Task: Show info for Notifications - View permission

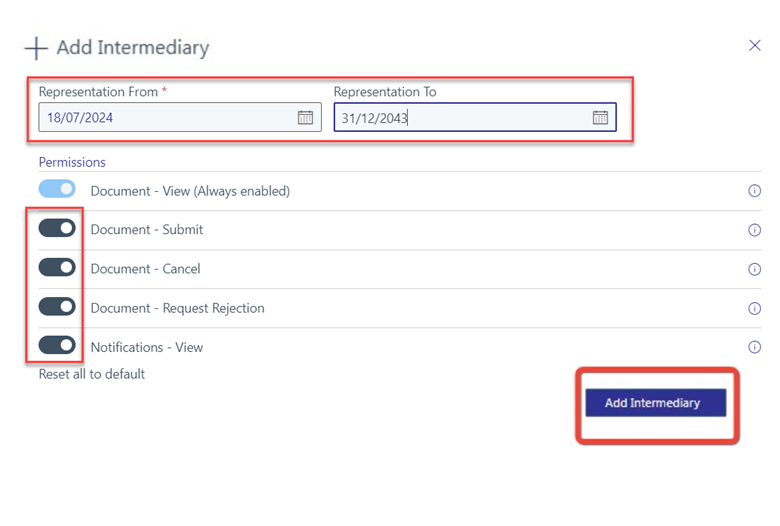Action: point(755,348)
